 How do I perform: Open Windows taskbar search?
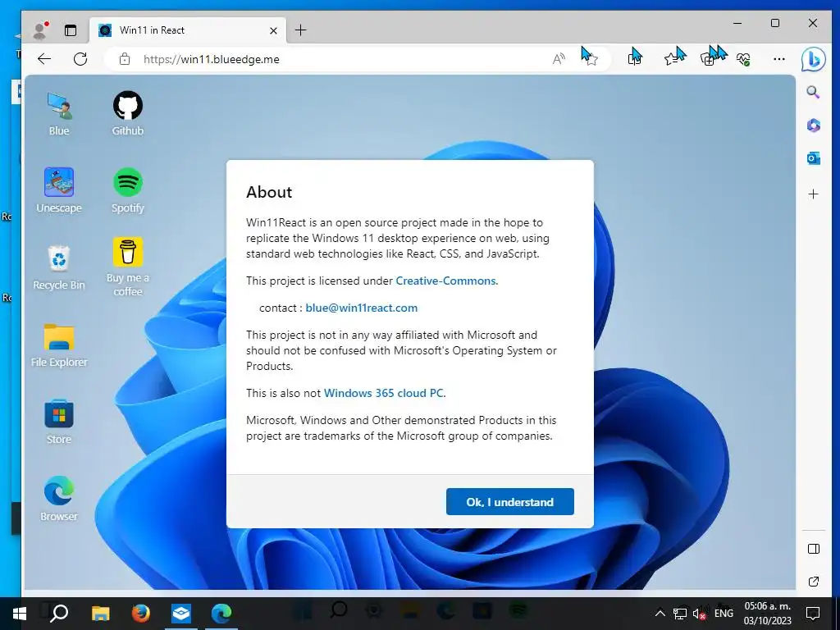[x=59, y=614]
